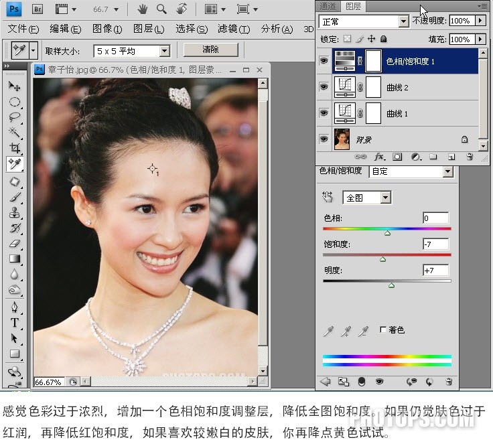
Task: Toggle lock position icon
Action: 372,39
